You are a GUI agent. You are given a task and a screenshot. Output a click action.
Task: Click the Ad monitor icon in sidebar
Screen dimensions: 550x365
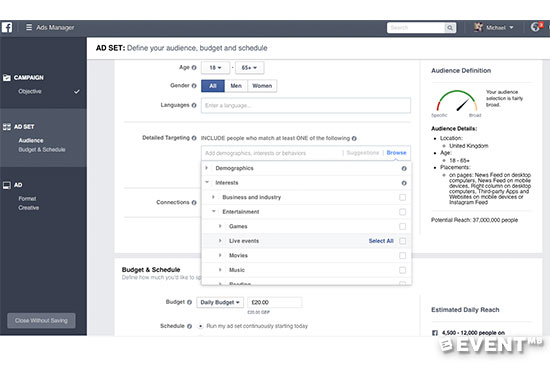coord(7,185)
